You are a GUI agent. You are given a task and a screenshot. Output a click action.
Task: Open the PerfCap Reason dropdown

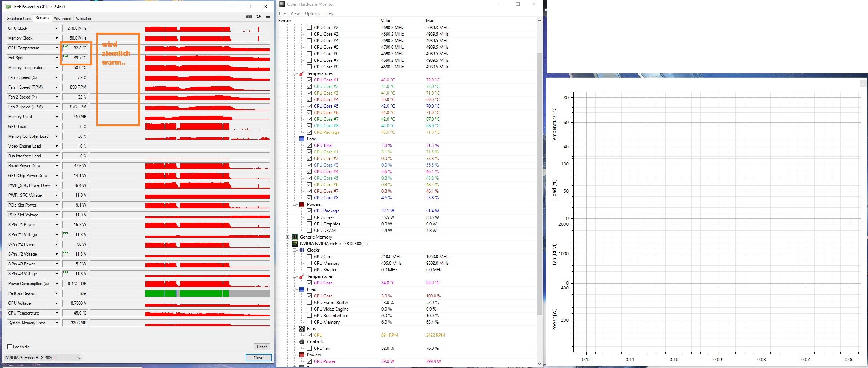click(57, 293)
